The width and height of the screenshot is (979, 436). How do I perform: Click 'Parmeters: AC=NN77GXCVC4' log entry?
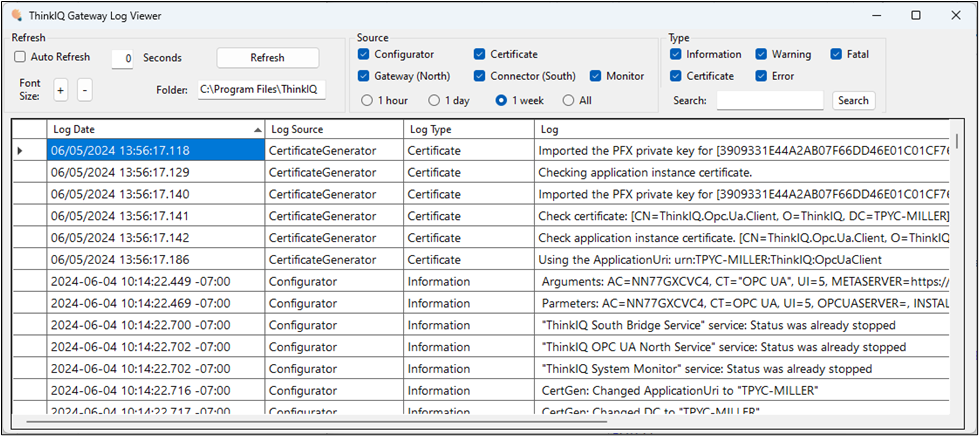742,304
